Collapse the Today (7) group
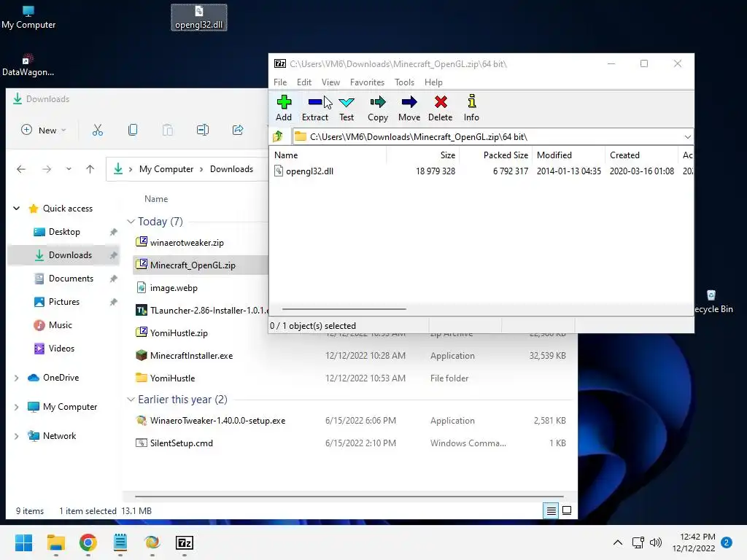Image resolution: width=747 pixels, height=560 pixels. pos(131,222)
